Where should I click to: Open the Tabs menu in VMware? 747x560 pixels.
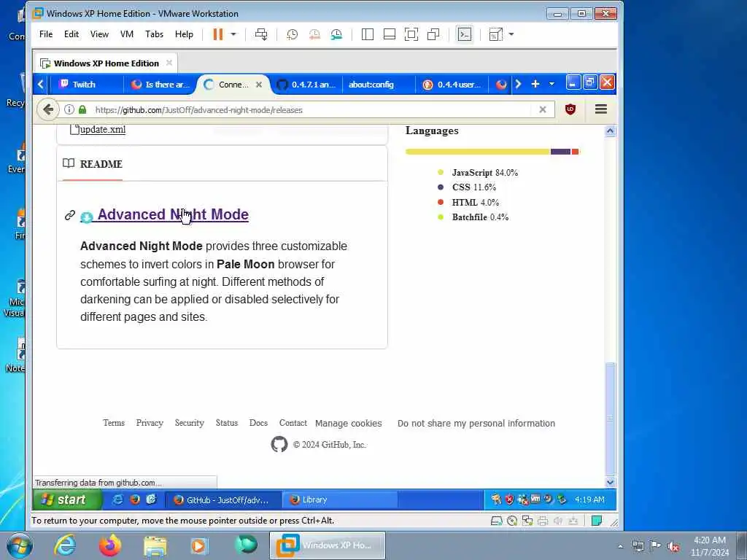tap(155, 34)
